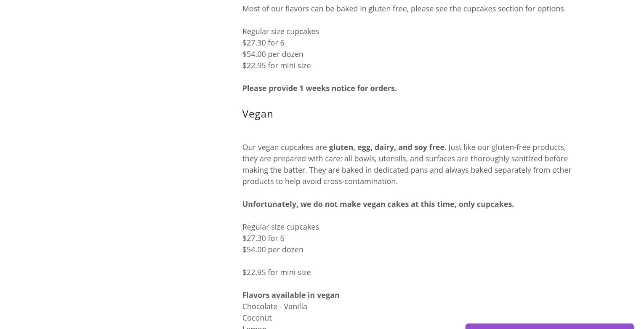
Task: Click vegan '$22.95 for mini size' price
Action: tap(276, 272)
